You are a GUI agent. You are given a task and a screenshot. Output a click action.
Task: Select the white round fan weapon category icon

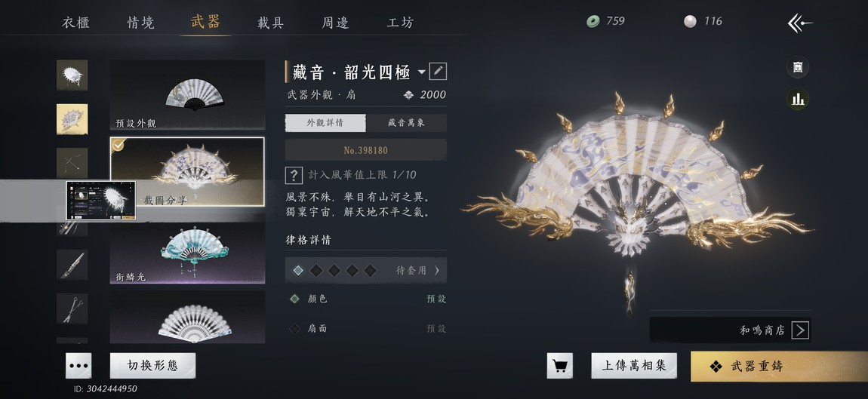tap(72, 75)
